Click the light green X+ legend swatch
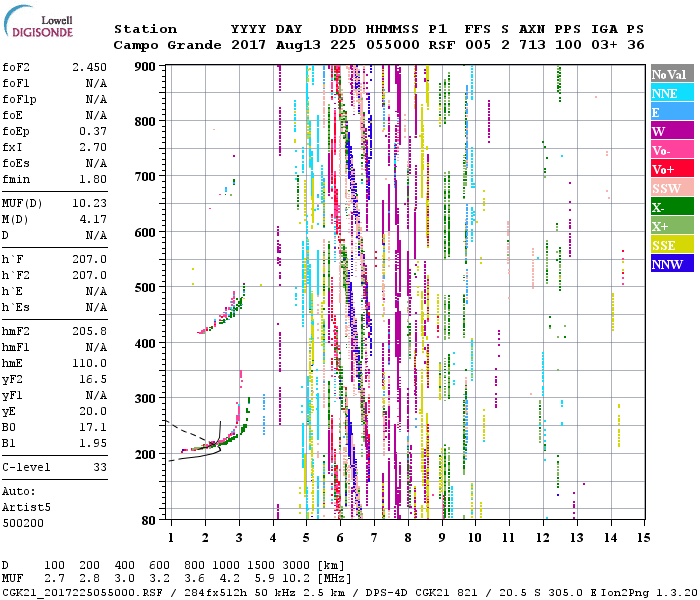700x600 pixels. tap(670, 226)
